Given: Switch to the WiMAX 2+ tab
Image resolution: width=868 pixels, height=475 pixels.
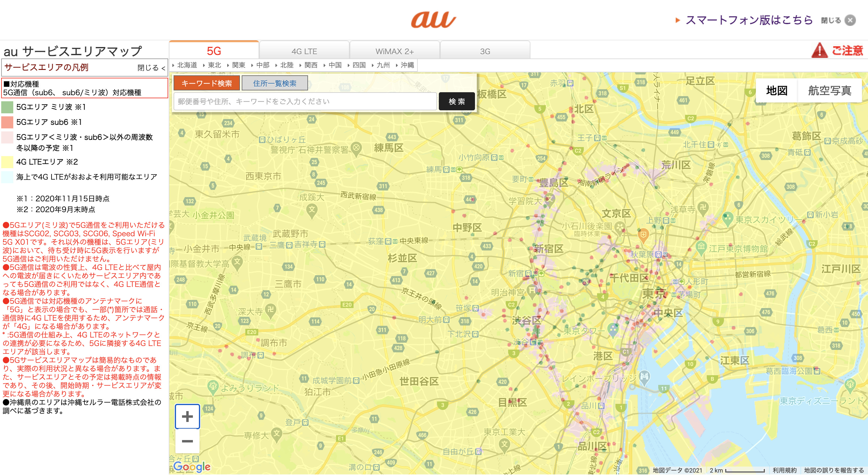Looking at the screenshot, I should (395, 51).
